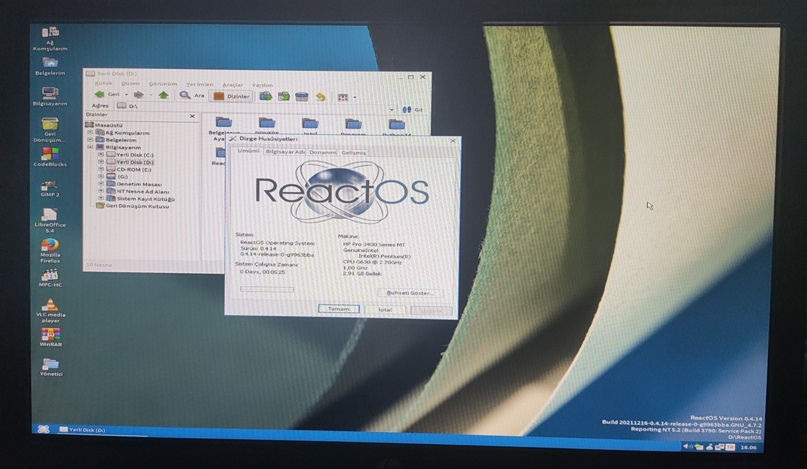Open Yardım menu in explorer
The height and width of the screenshot is (469, 807).
click(x=262, y=85)
